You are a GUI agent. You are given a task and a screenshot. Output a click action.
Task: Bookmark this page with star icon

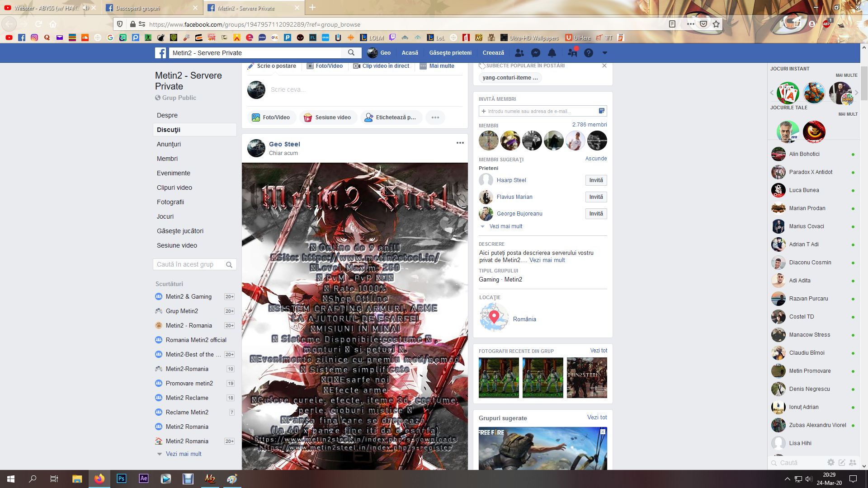(x=716, y=24)
